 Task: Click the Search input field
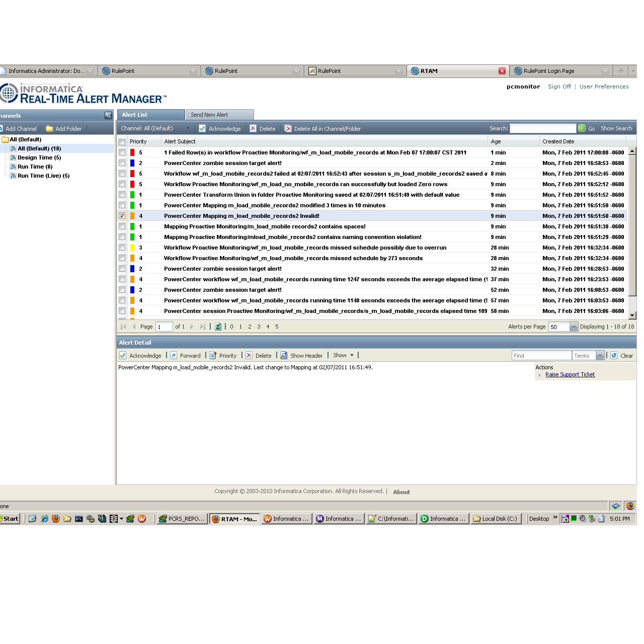click(543, 128)
